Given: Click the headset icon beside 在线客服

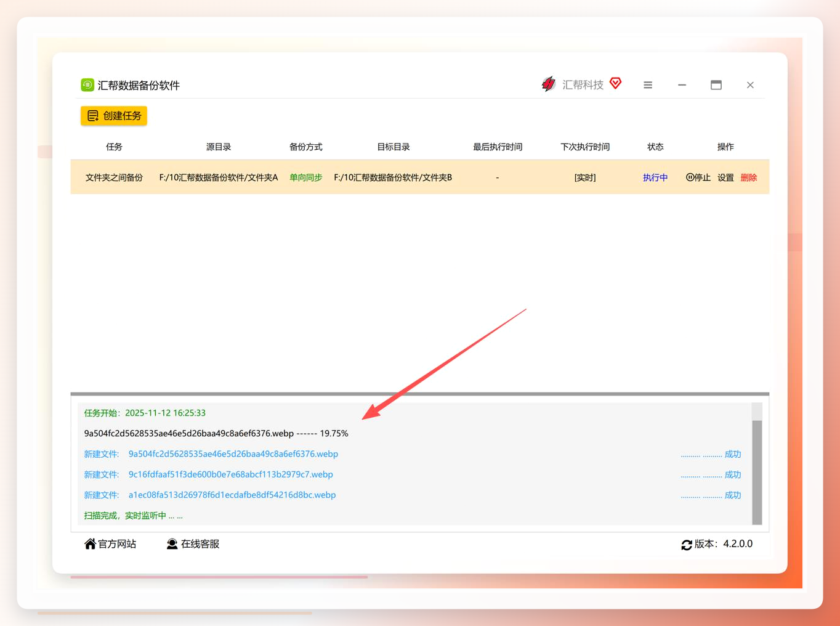Looking at the screenshot, I should pyautogui.click(x=172, y=544).
